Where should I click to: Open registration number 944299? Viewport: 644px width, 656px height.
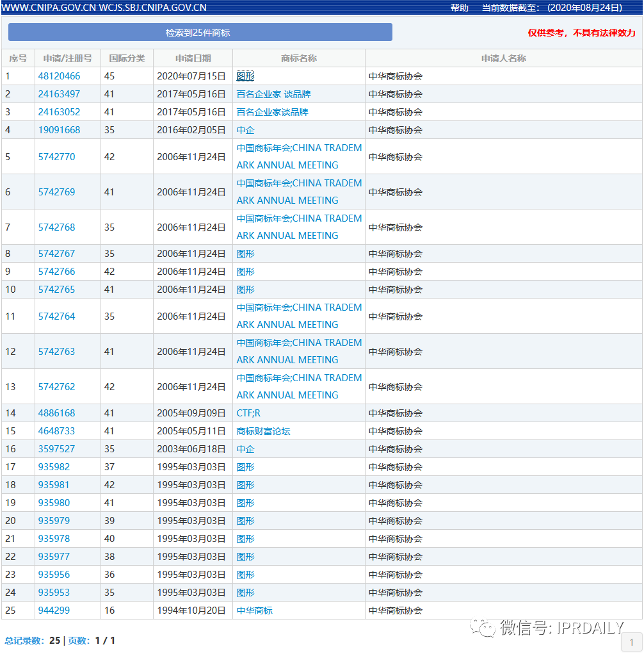[54, 611]
